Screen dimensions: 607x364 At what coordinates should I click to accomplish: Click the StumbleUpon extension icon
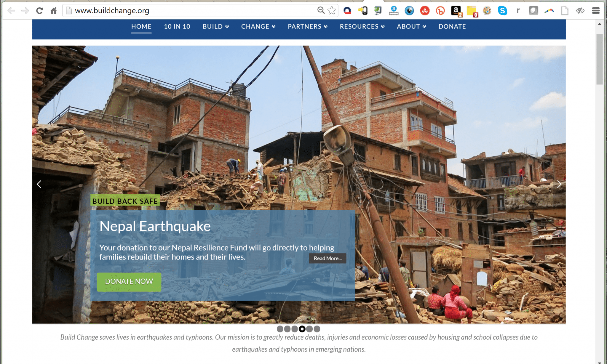[x=425, y=11]
